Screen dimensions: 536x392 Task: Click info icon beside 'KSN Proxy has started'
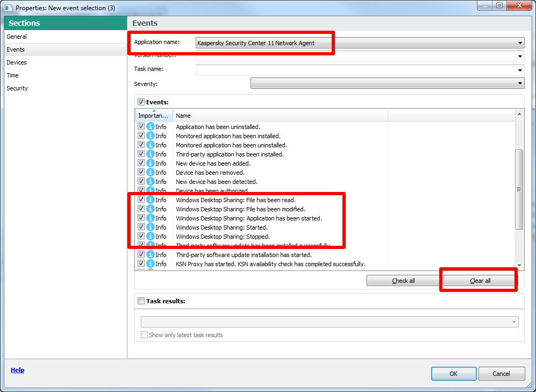(x=151, y=264)
